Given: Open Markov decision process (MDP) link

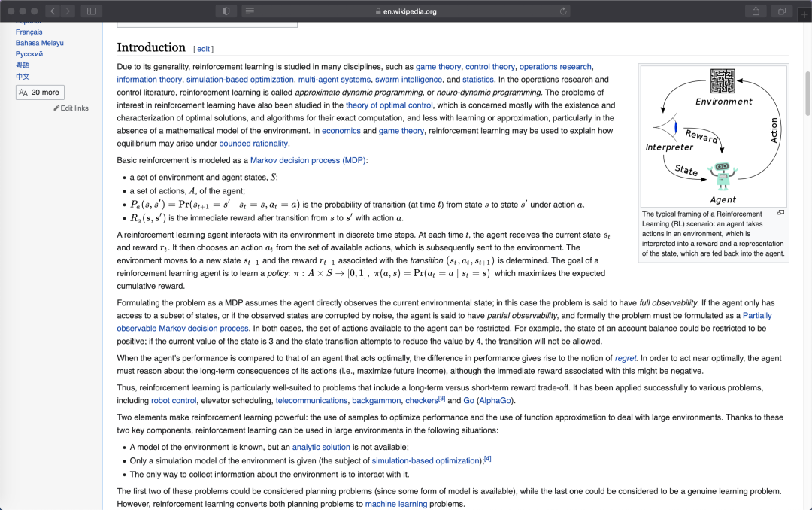Looking at the screenshot, I should (x=308, y=161).
